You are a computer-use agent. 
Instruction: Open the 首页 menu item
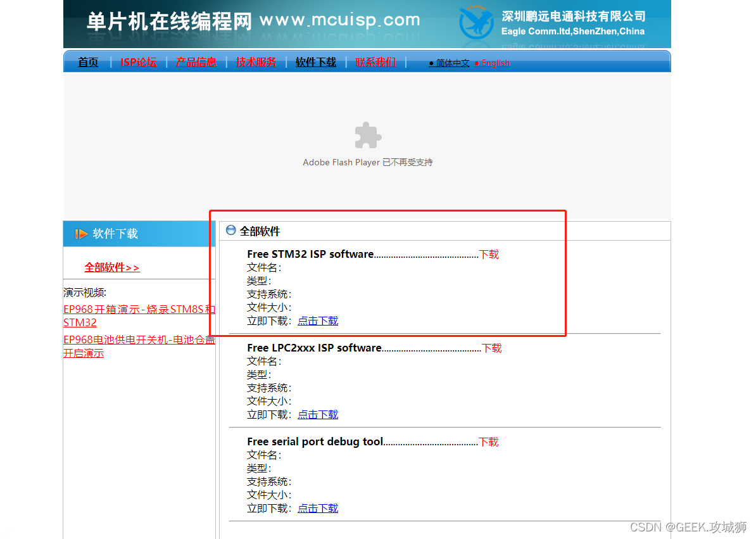coord(88,62)
